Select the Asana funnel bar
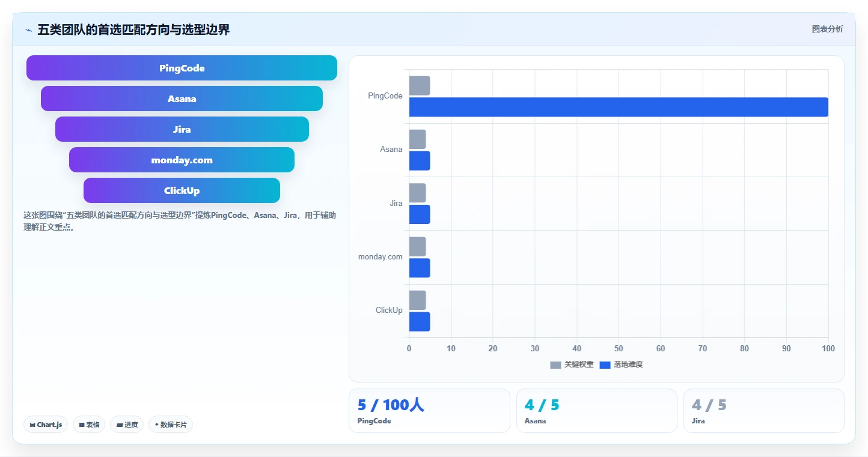The height and width of the screenshot is (457, 868). click(182, 98)
